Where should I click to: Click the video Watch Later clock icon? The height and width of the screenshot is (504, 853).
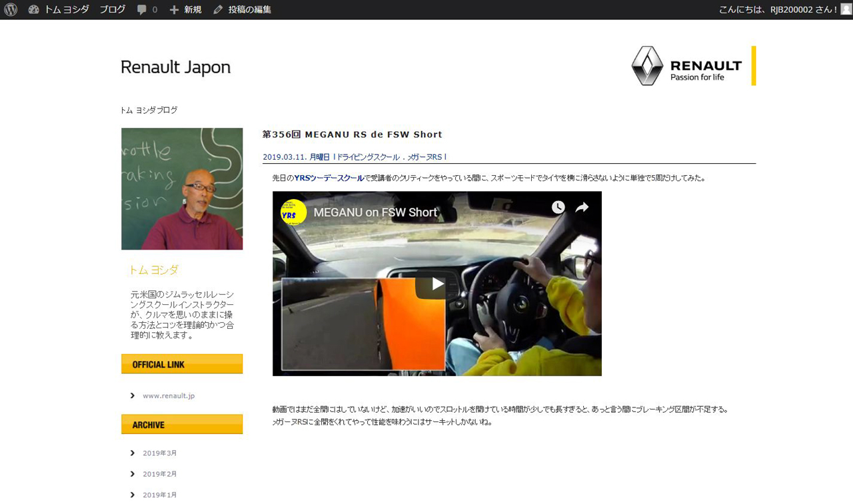click(x=558, y=208)
